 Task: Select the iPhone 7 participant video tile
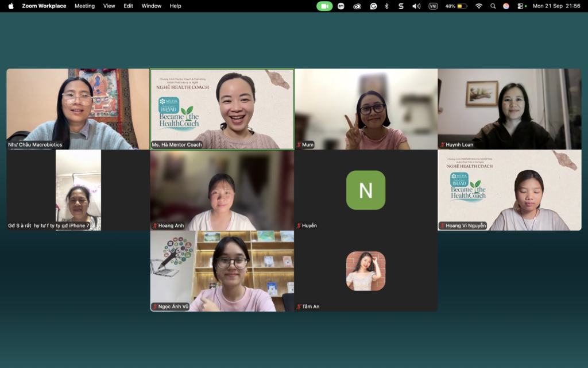pyautogui.click(x=78, y=190)
